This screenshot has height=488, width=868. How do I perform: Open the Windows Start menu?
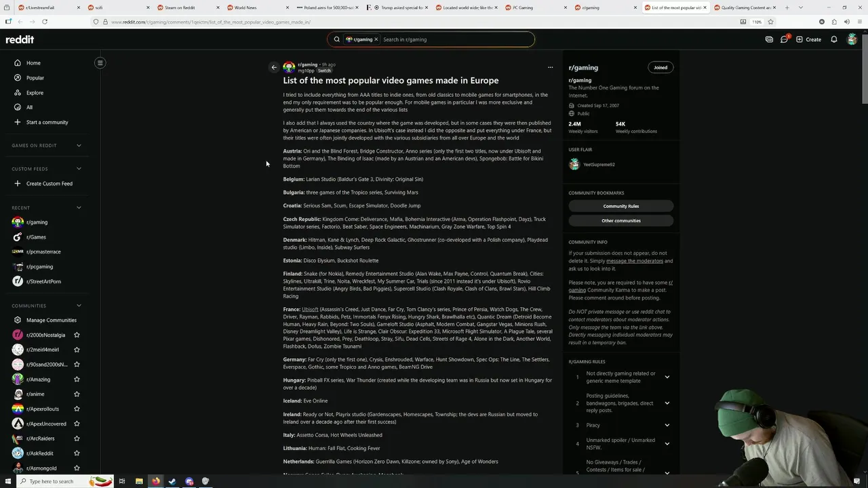coord(7,481)
